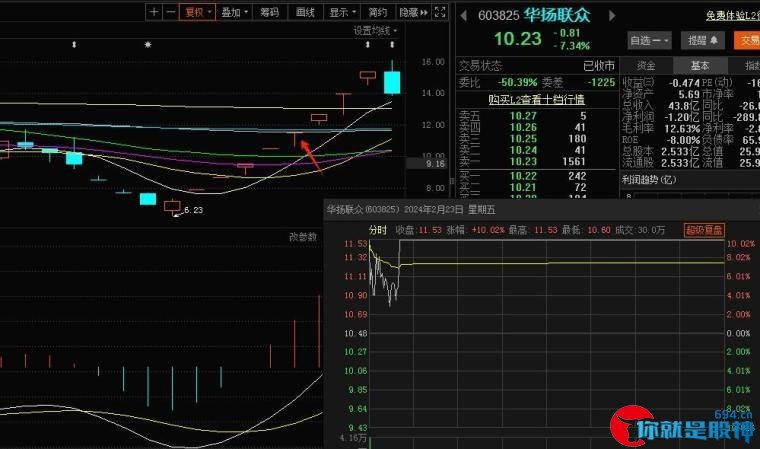Click the 利润趋势(亿) section header
The width and height of the screenshot is (760, 449).
(x=649, y=180)
